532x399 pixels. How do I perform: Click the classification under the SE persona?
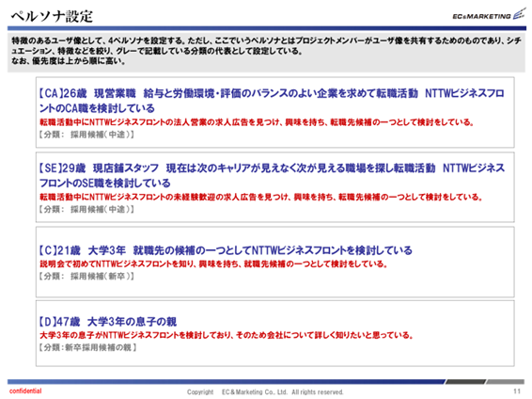point(86,209)
